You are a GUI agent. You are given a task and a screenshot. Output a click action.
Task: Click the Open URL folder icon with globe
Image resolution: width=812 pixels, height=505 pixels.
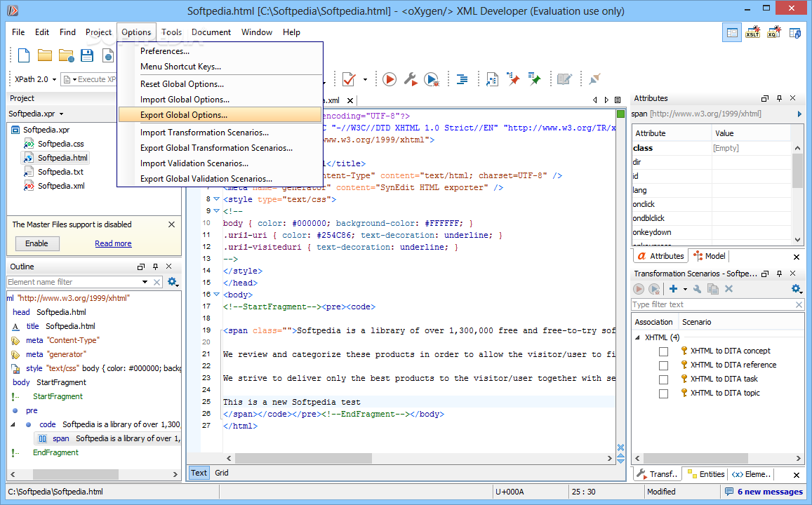66,55
